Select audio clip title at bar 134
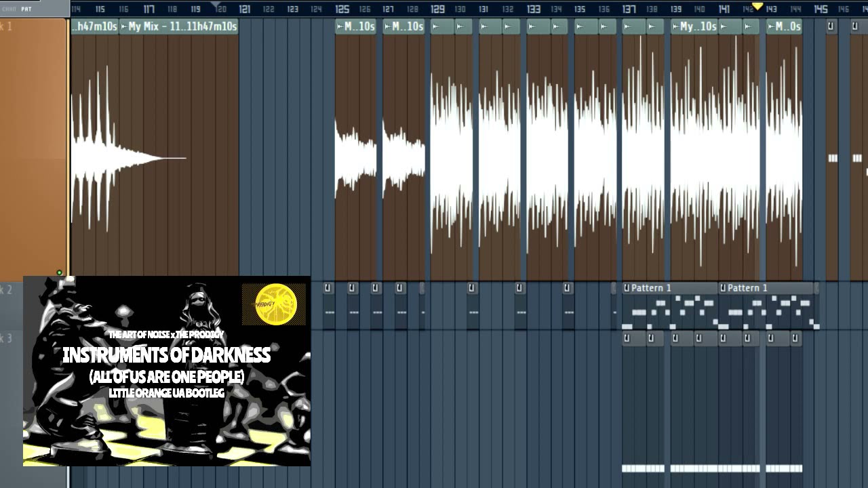This screenshot has width=868, height=488. [x=559, y=26]
